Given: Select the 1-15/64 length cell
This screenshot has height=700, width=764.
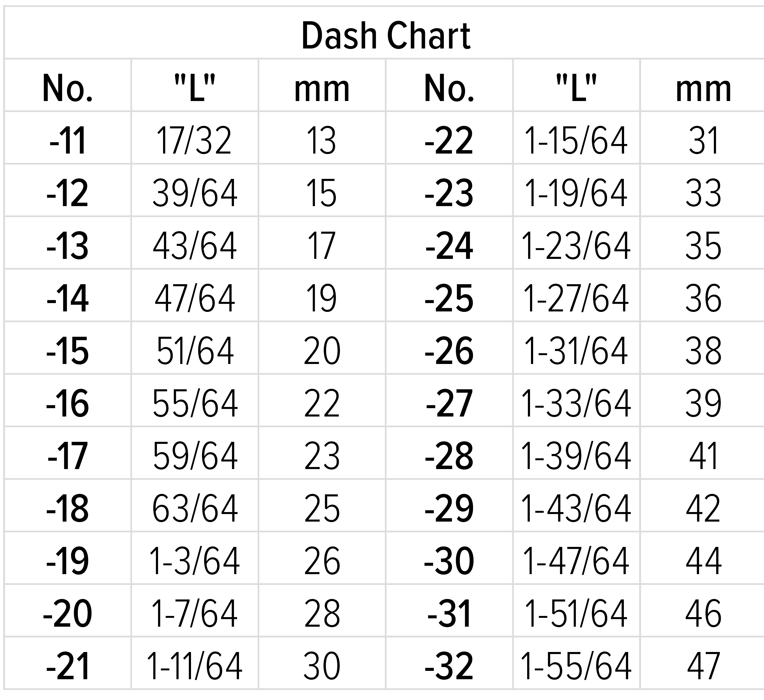Looking at the screenshot, I should tap(576, 141).
